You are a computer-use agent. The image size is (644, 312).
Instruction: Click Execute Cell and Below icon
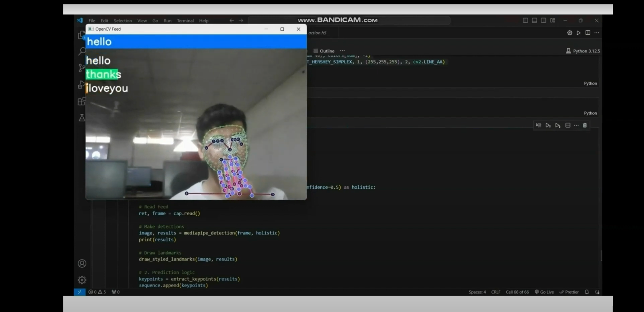558,125
